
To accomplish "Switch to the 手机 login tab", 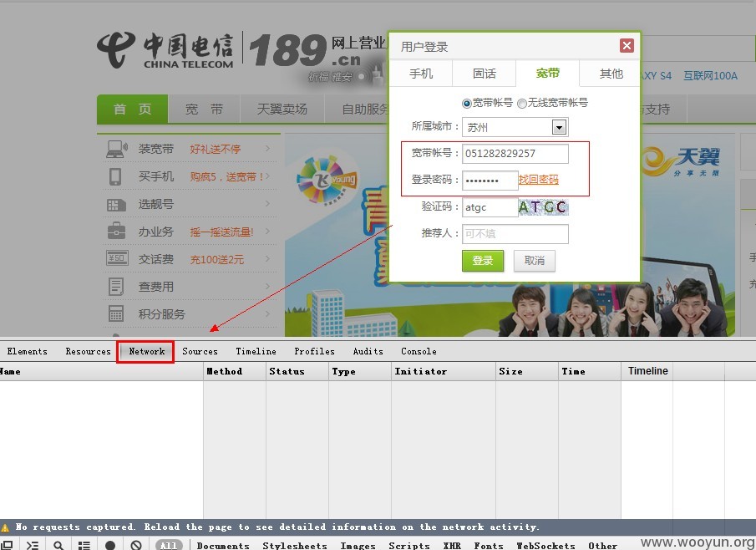I will tap(421, 74).
